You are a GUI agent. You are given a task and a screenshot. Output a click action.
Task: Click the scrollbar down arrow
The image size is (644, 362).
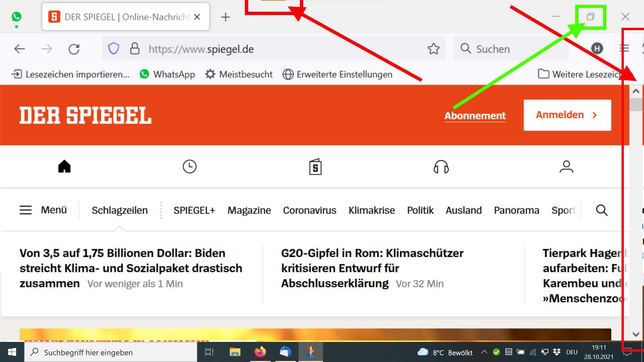pyautogui.click(x=636, y=334)
